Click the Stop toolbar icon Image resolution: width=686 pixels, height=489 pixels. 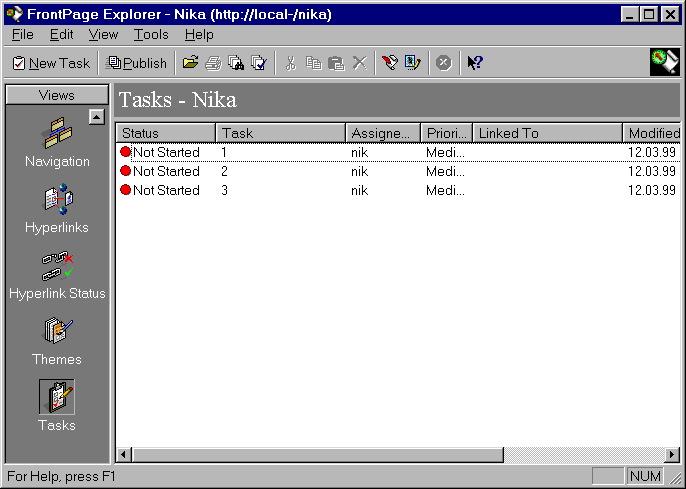(x=444, y=63)
